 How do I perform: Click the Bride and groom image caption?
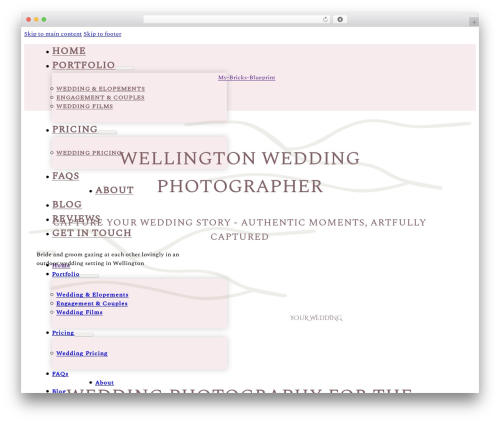pyautogui.click(x=108, y=259)
